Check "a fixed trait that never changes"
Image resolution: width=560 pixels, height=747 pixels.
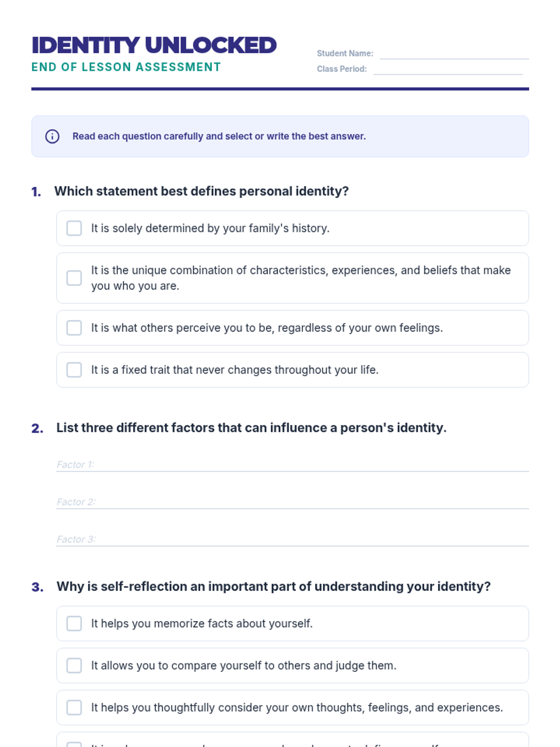click(74, 370)
